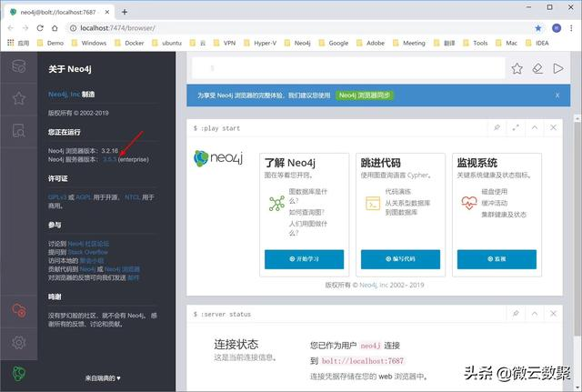Open the NTCL license link
Viewport: 582px width, 392px height.
click(133, 197)
